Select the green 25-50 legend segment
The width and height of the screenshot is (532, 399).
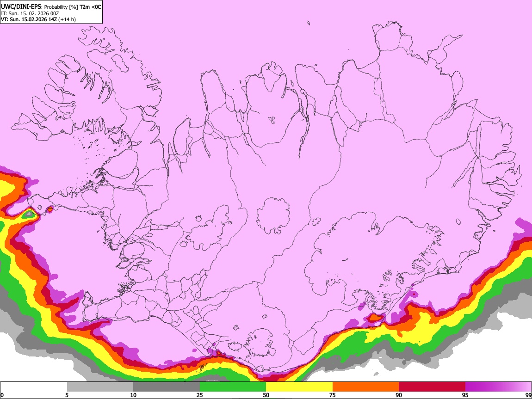tap(233, 387)
